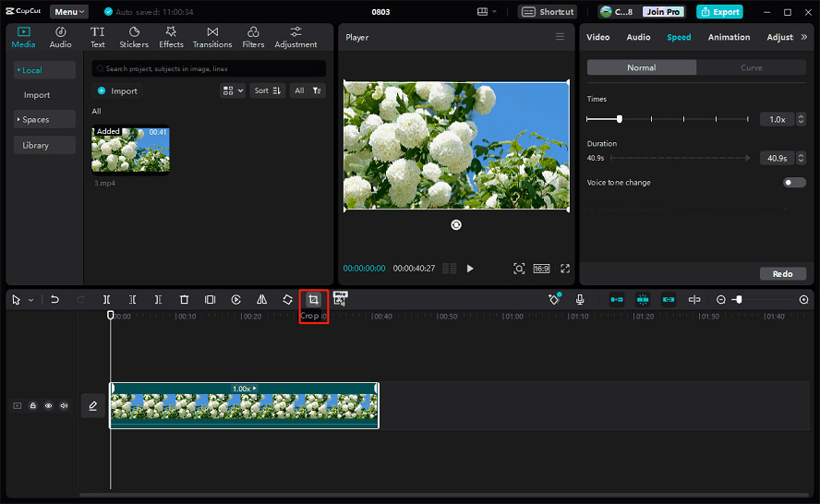The image size is (820, 504).
Task: Select the Split tool in the timeline toolbar
Action: [x=107, y=300]
